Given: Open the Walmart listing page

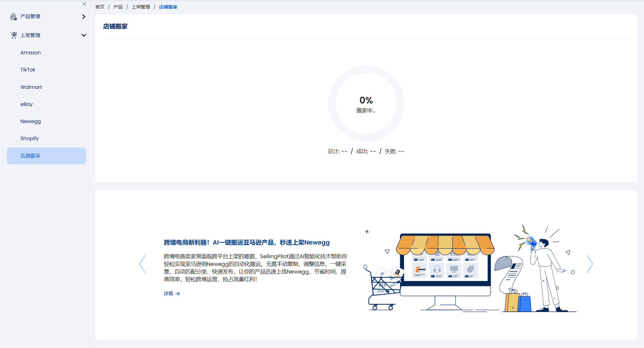Looking at the screenshot, I should pos(31,87).
